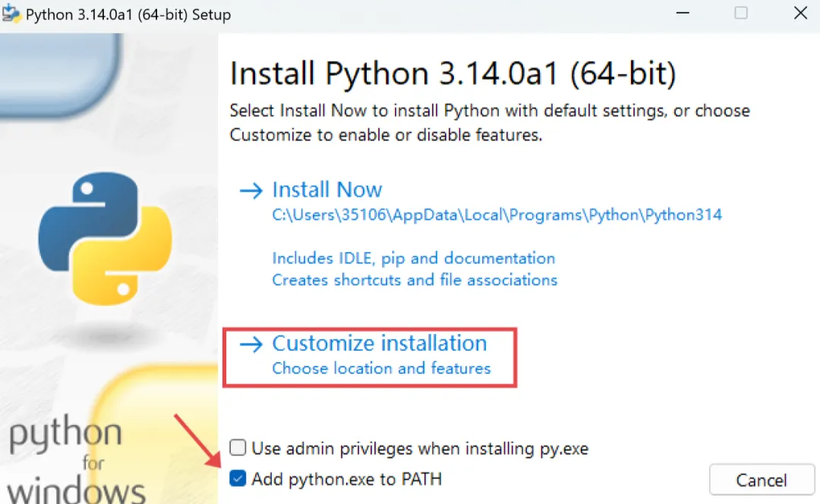Click the blue and yellow Python logo
820x504 pixels.
[105, 238]
